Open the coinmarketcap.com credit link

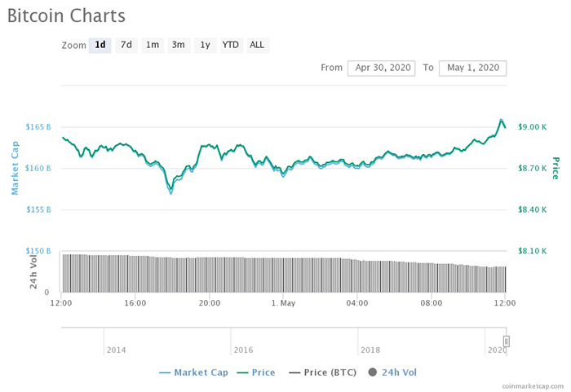531,385
